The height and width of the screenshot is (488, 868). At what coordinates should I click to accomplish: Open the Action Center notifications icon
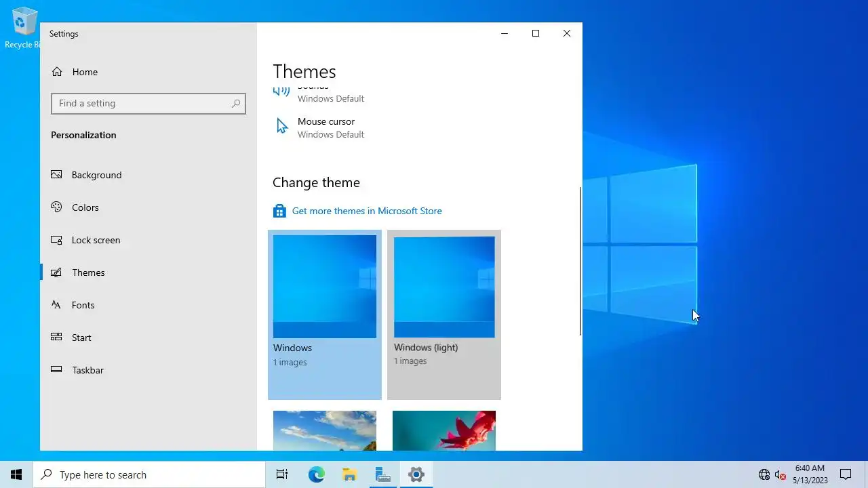click(x=846, y=474)
